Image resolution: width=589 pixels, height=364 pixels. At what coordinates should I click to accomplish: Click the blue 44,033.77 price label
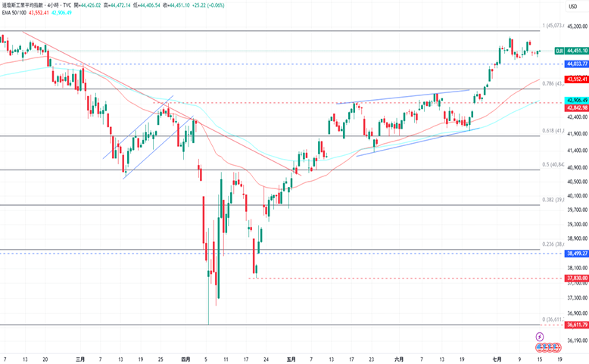(577, 64)
